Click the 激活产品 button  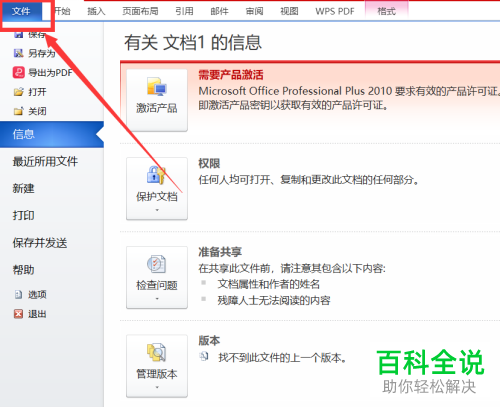(x=157, y=100)
